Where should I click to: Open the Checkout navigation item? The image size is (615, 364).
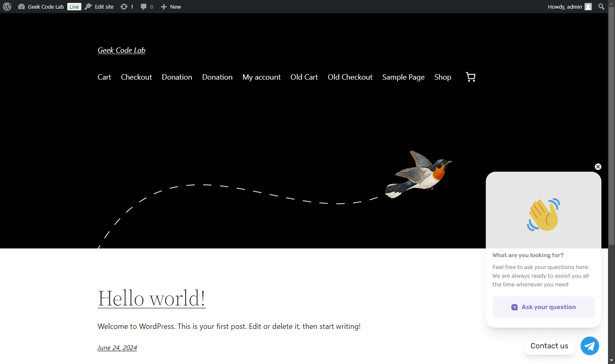tap(136, 77)
